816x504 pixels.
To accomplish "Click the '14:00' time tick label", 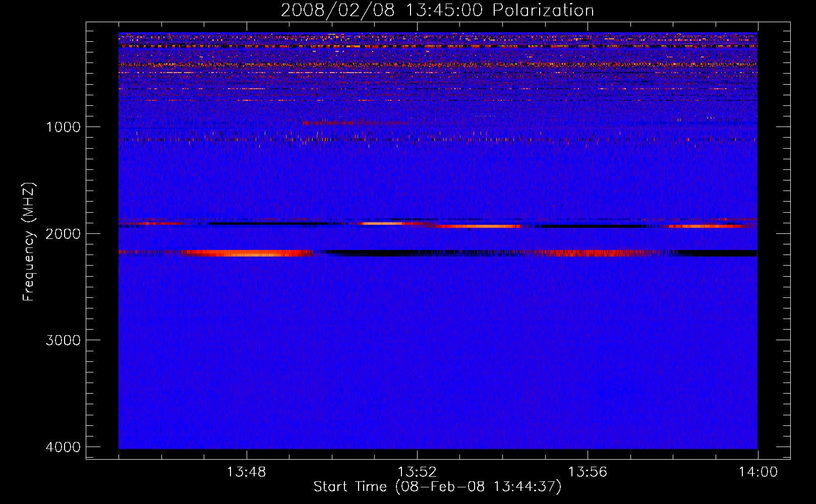I will (x=758, y=472).
